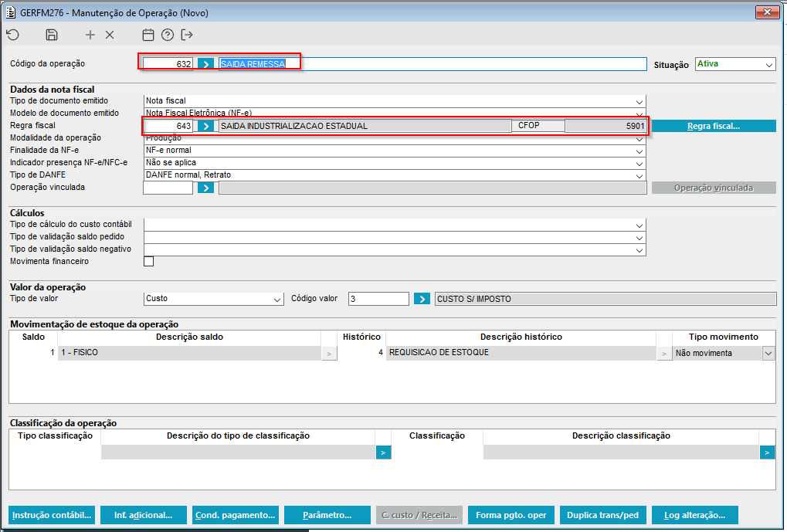Click arrow button after 1 - FISICO
Viewport: 787px width, 532px height.
click(329, 354)
